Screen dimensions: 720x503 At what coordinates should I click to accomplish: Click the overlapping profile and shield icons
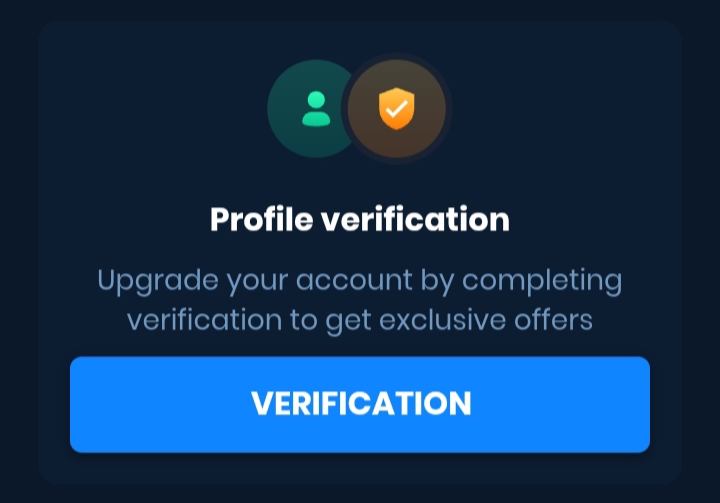[x=358, y=109]
